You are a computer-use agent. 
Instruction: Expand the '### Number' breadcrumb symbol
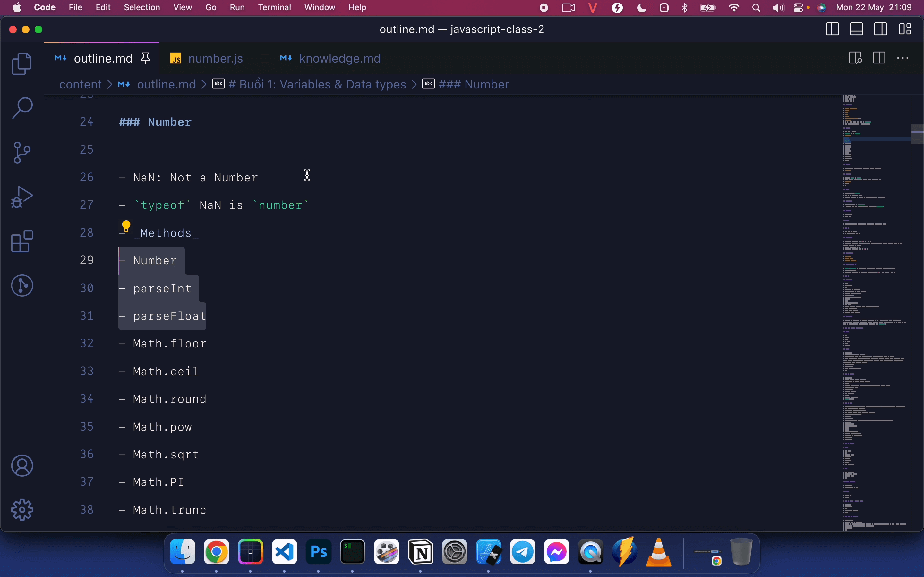473,84
